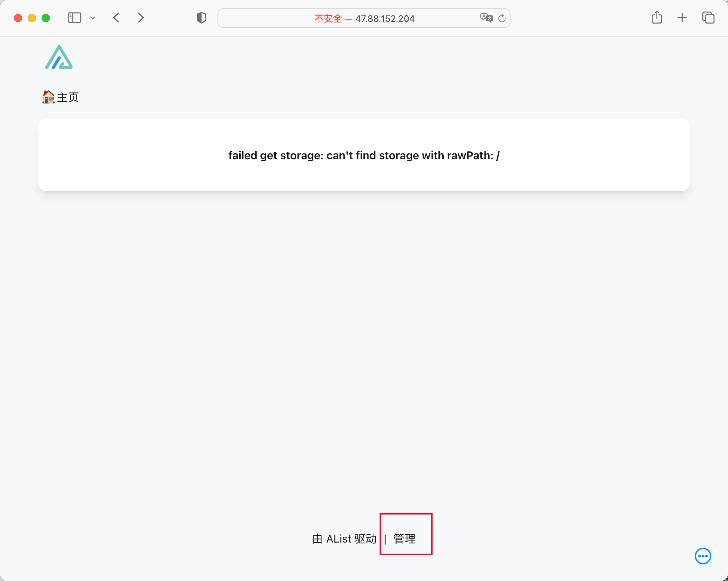Open the 由 AList 驱动 link
The width and height of the screenshot is (728, 581).
click(344, 539)
